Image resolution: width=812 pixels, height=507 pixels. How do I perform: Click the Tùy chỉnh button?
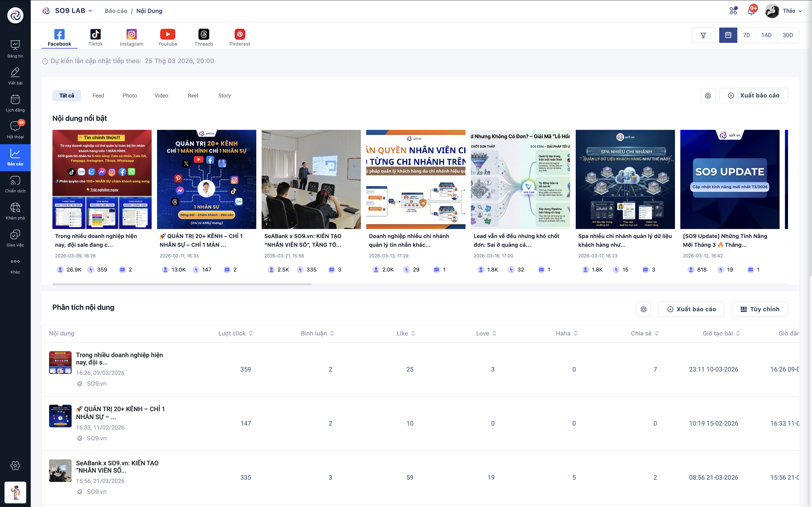[x=760, y=309]
